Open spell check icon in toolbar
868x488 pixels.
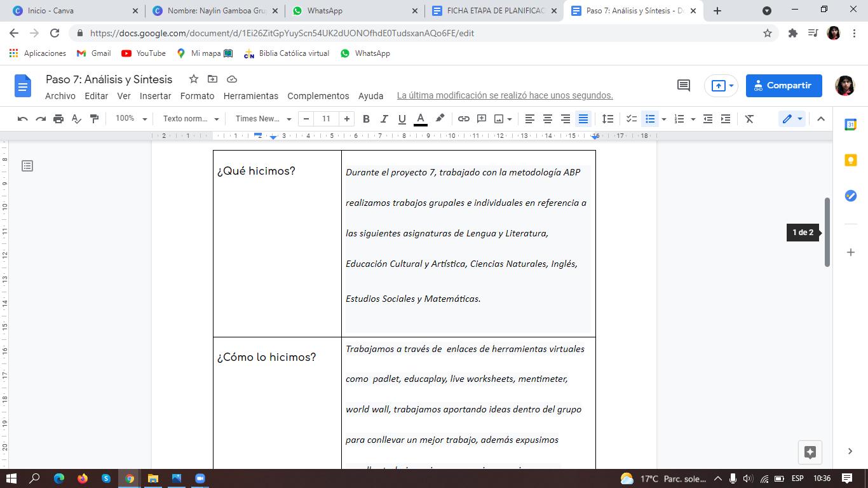76,119
